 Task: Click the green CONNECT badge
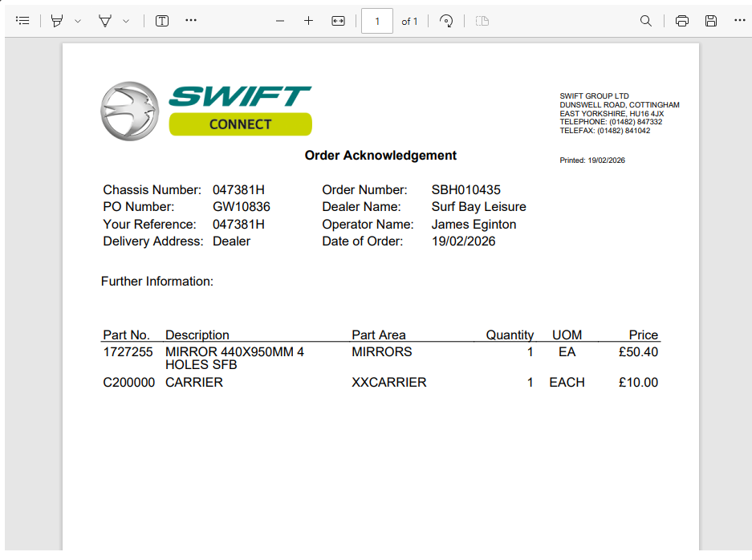tap(240, 124)
